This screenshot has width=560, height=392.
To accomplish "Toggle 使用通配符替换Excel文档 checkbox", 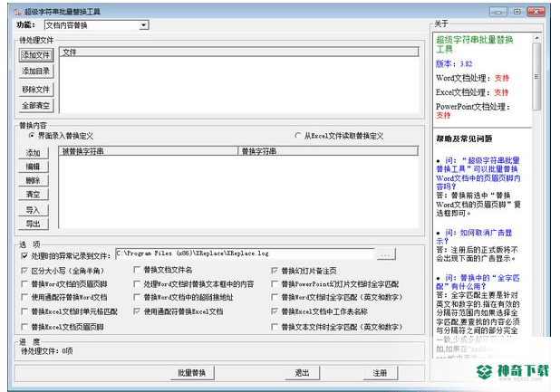I will (137, 311).
